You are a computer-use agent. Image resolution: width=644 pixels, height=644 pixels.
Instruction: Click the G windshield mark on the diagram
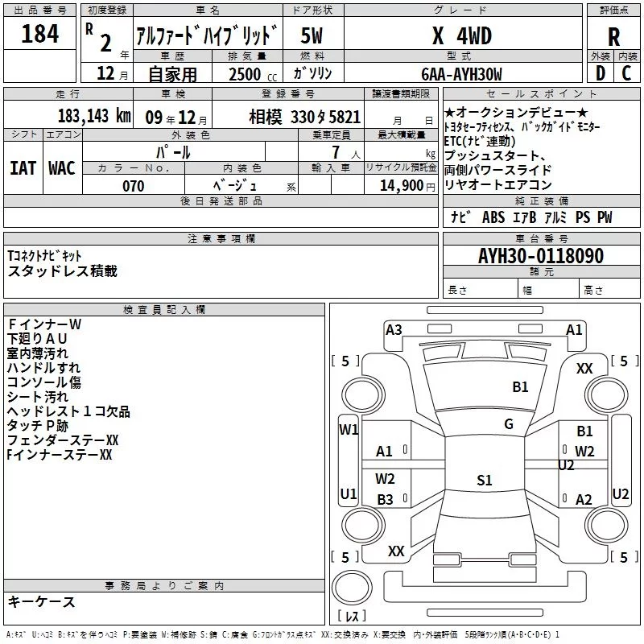509,424
